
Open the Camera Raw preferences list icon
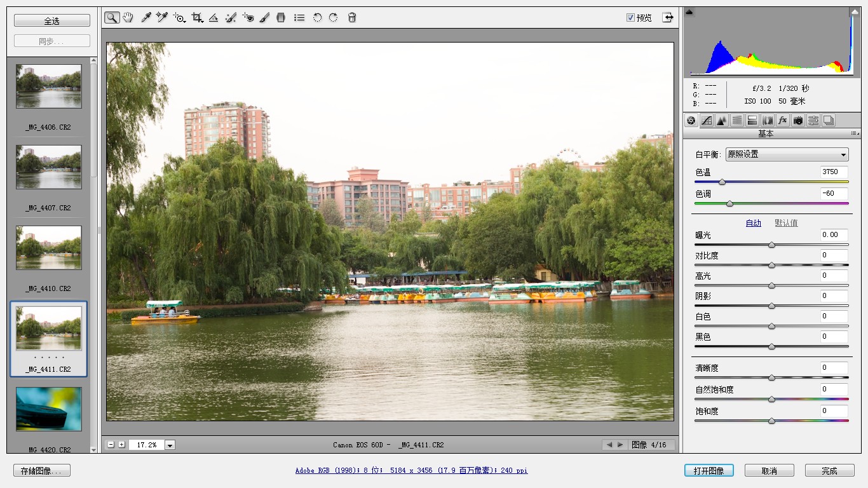(299, 18)
